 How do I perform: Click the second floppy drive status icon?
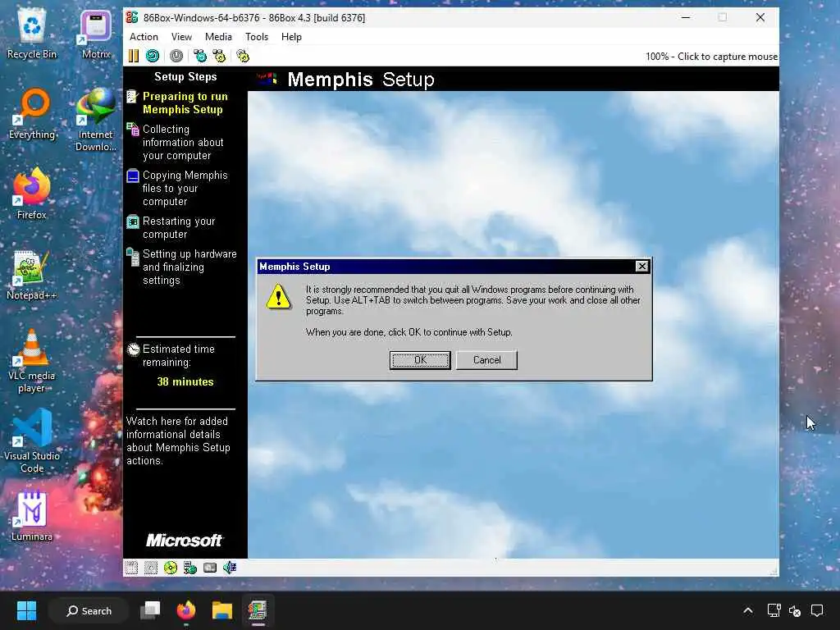coord(151,568)
